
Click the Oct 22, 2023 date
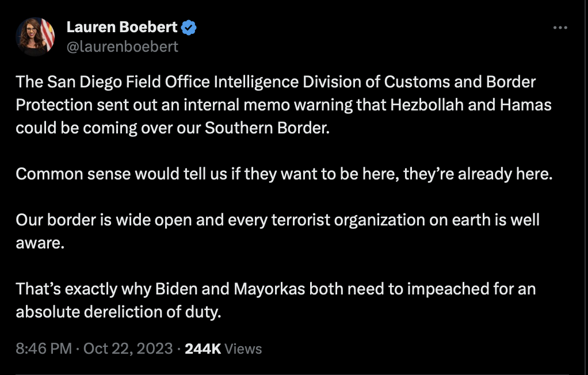[128, 349]
